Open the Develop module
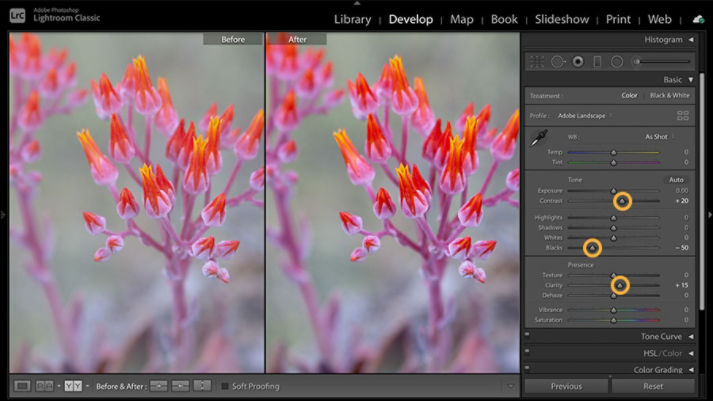 pyautogui.click(x=411, y=20)
